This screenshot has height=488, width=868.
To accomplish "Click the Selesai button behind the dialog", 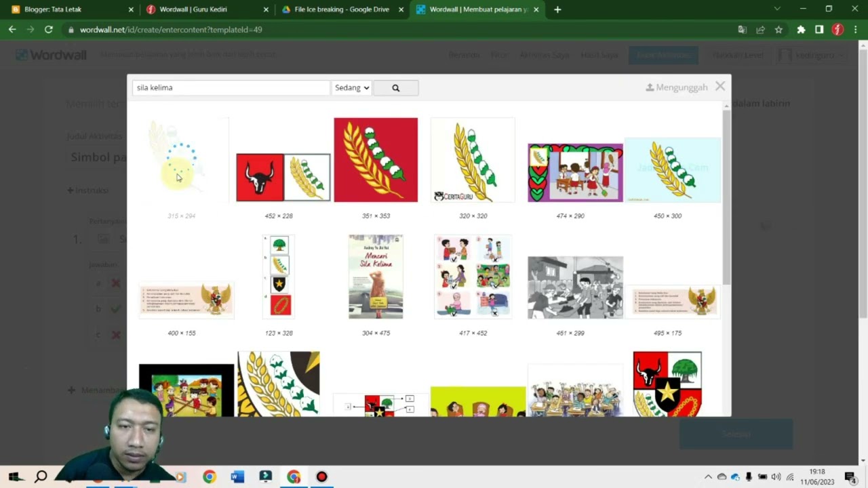I will click(736, 434).
